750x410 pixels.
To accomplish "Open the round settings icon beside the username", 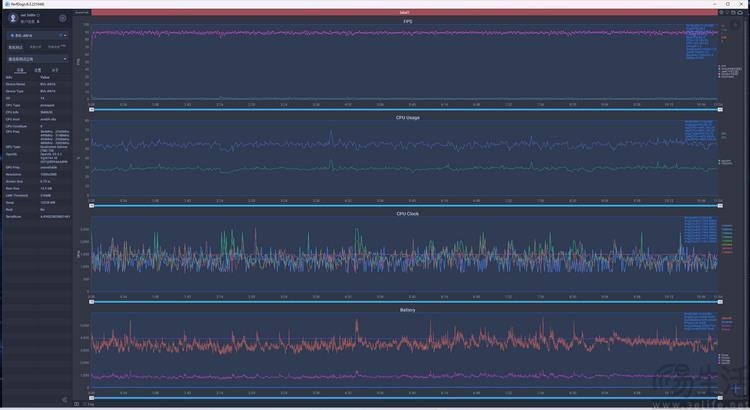I will click(63, 18).
